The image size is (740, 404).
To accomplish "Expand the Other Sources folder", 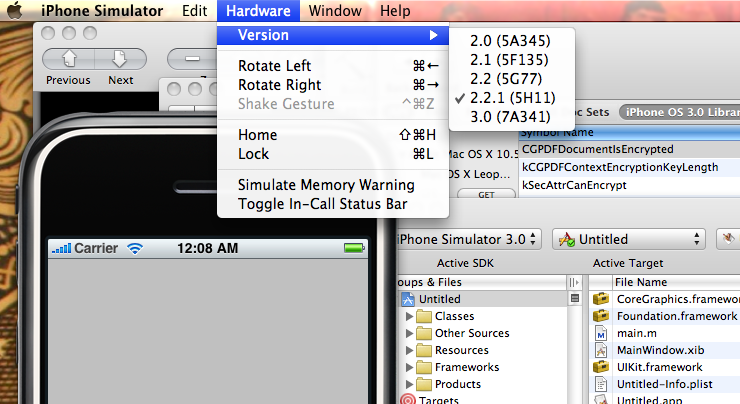I will coord(409,333).
